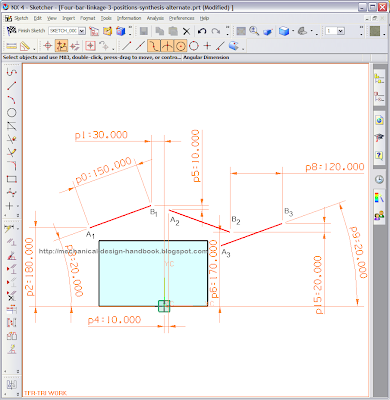This screenshot has width=390, height=400.
Task: Open the Roles people resource tab
Action: (379, 216)
